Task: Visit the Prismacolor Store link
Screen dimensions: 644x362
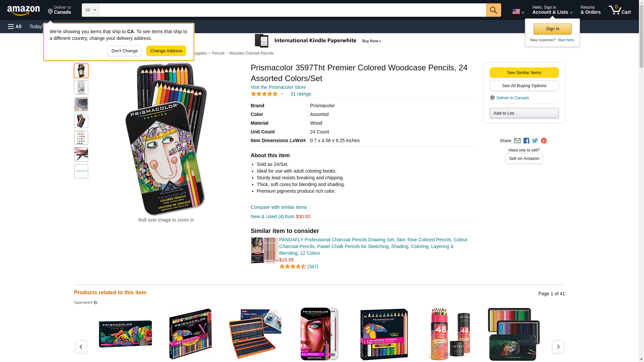Action: [278, 87]
